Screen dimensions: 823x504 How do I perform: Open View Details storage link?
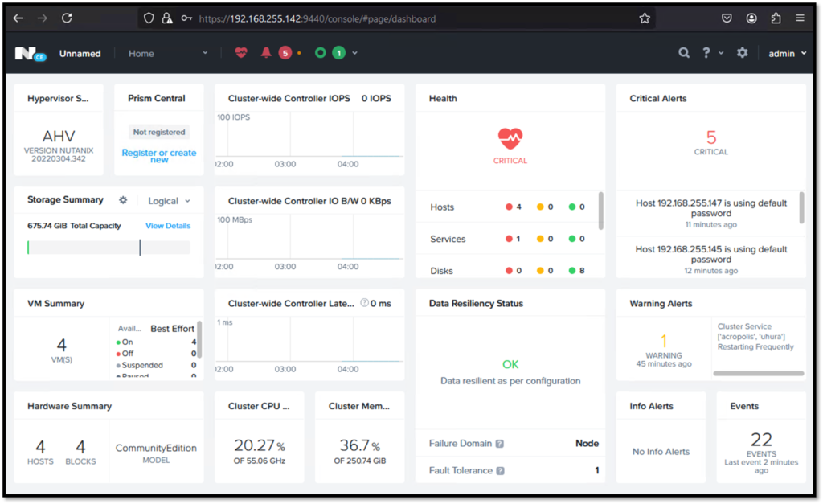click(x=168, y=226)
